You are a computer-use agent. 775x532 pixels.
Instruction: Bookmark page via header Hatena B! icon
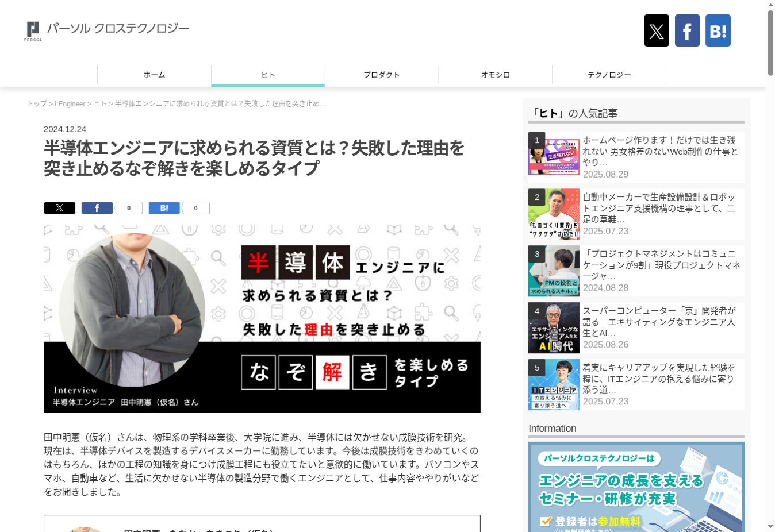tap(718, 30)
